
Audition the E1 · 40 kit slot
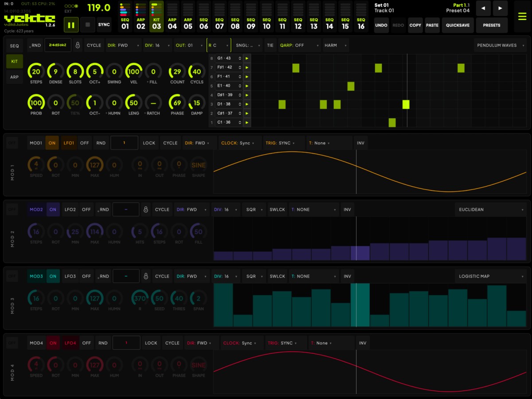tap(247, 86)
